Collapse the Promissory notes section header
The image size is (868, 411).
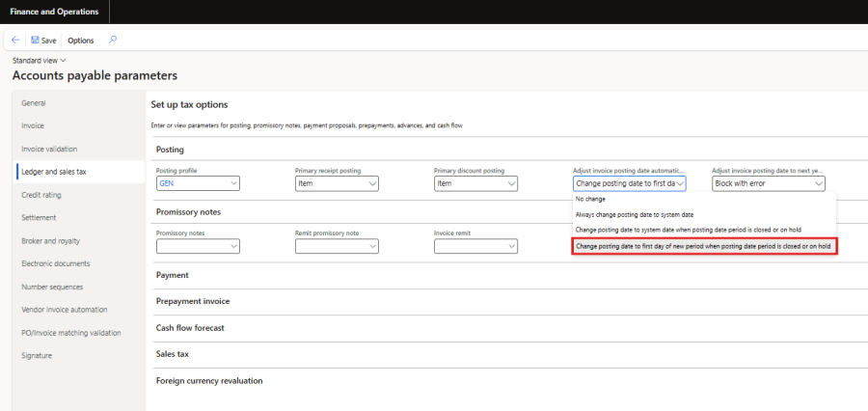189,212
